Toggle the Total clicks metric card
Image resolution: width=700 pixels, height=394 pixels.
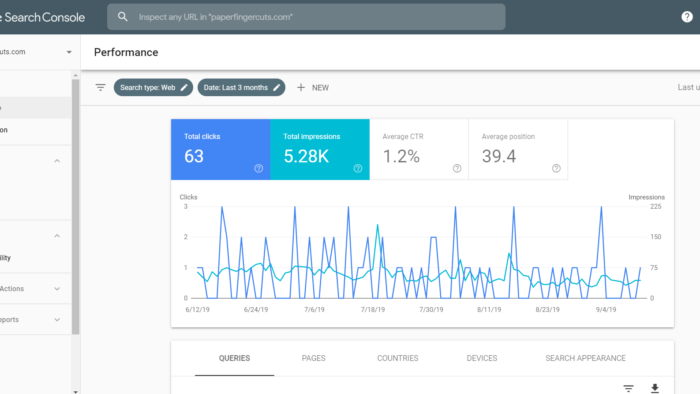click(221, 149)
